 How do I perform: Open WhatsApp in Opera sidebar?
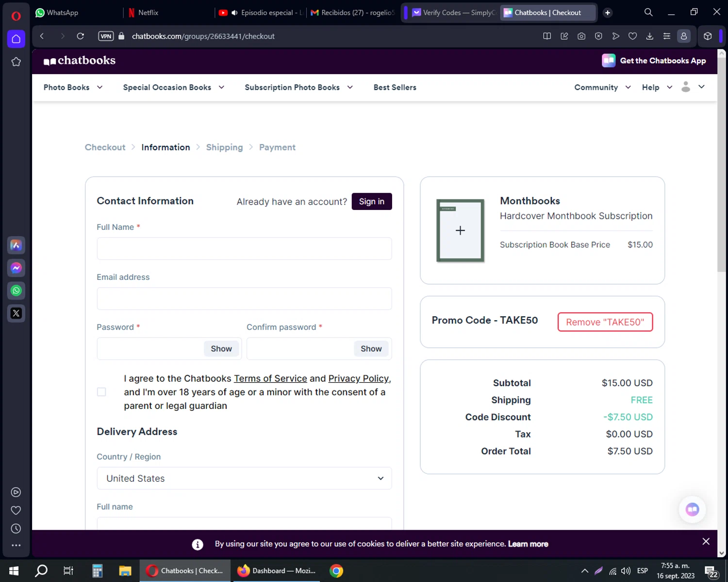coord(16,291)
